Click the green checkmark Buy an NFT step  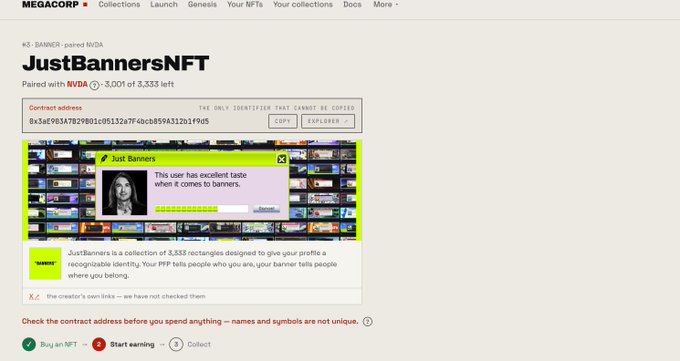(x=29, y=345)
